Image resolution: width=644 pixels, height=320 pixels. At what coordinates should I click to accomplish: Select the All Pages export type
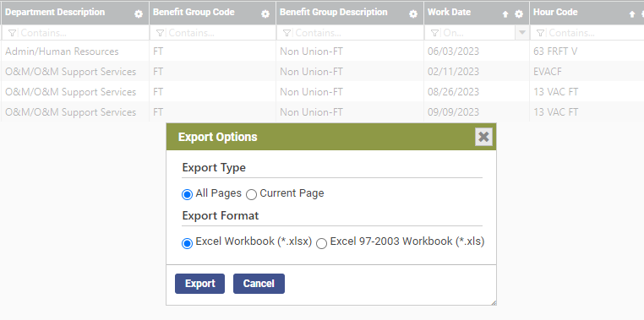[187, 194]
